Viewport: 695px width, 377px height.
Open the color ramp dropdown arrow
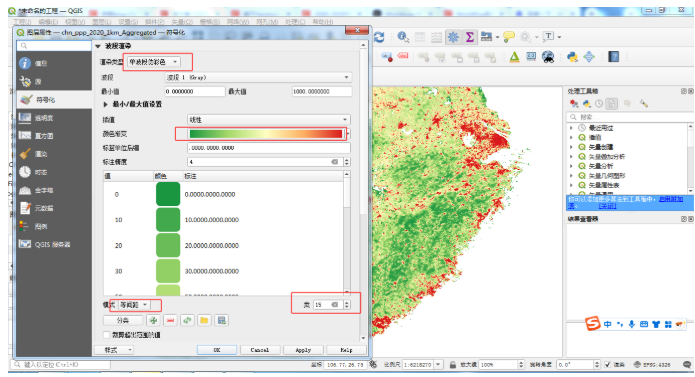(x=348, y=134)
